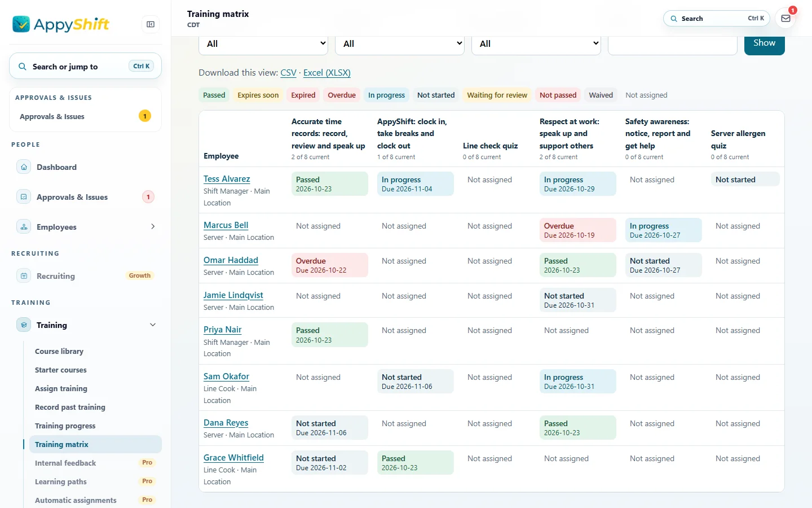Open Tess Alvarez profile
812x508 pixels.
(x=227, y=179)
